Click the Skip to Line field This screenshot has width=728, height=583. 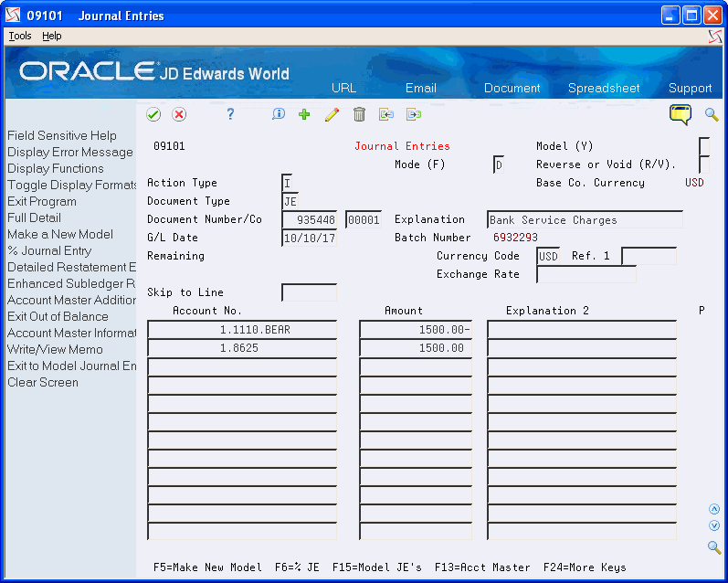coord(310,292)
